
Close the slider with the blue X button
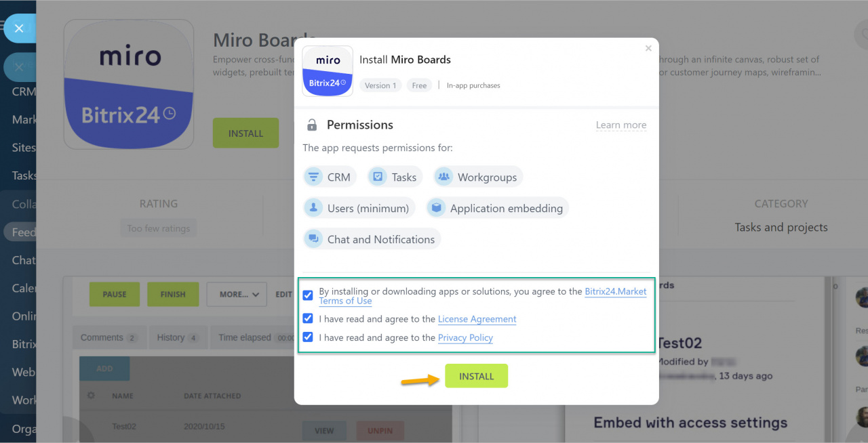(19, 28)
